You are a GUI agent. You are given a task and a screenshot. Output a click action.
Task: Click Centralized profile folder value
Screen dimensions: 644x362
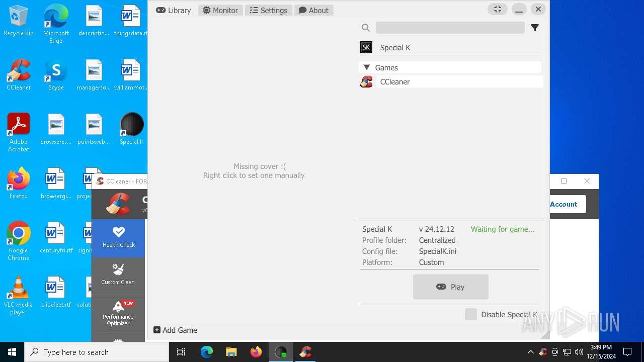coord(437,240)
